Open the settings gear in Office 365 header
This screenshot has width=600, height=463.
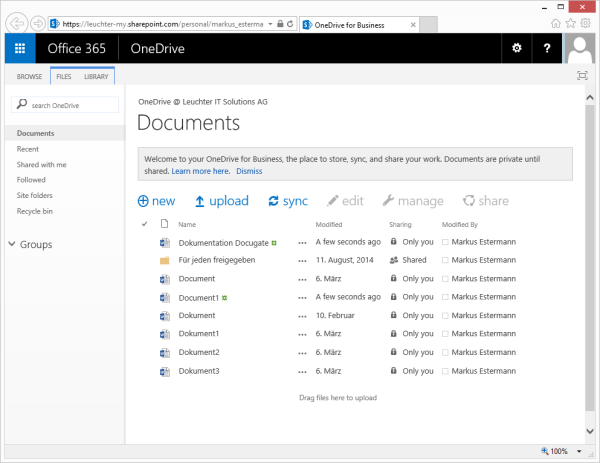click(x=517, y=48)
